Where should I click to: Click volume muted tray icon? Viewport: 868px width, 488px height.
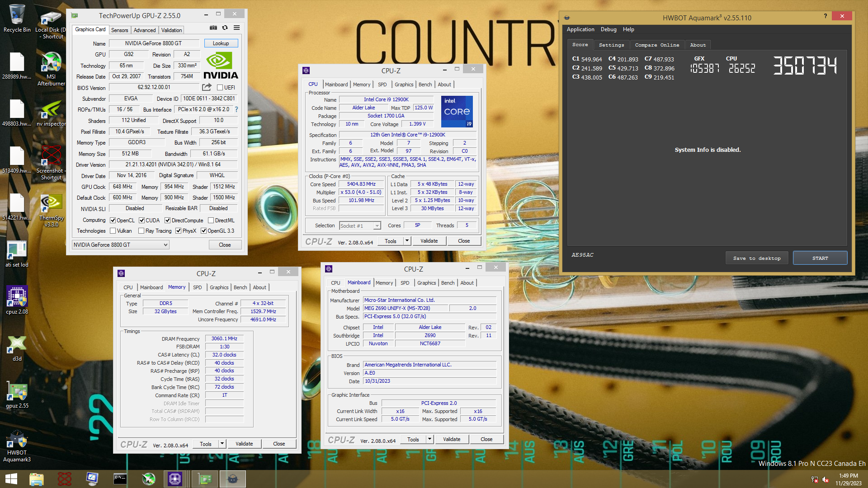click(x=826, y=479)
